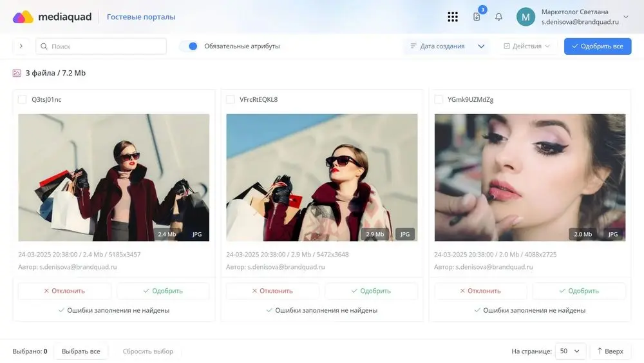This screenshot has width=644, height=363.
Task: Click the 'Вверх' scroll-to-top button
Action: click(x=611, y=351)
